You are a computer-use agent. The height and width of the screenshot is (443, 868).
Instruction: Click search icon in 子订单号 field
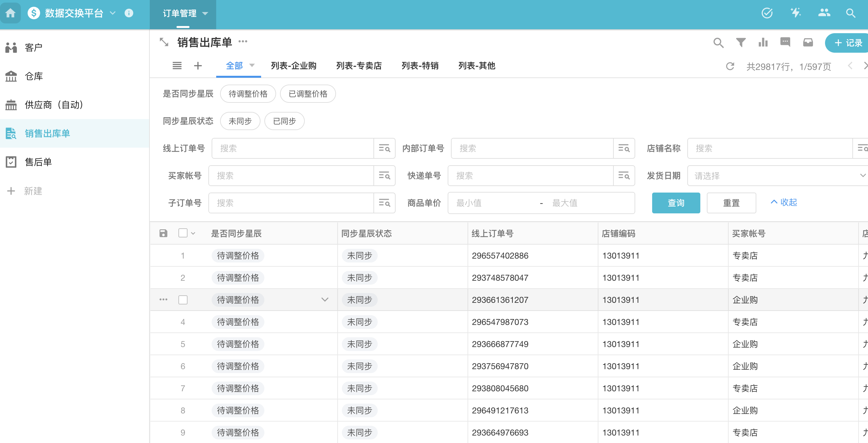384,203
